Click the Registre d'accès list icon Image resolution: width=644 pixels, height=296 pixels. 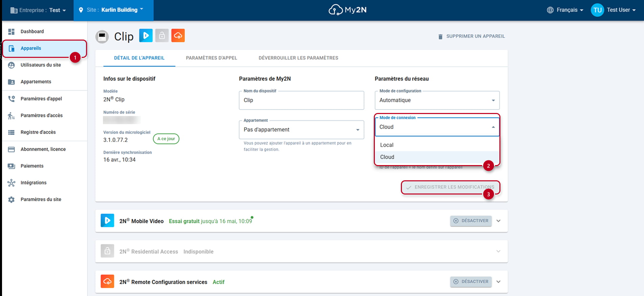click(x=11, y=132)
